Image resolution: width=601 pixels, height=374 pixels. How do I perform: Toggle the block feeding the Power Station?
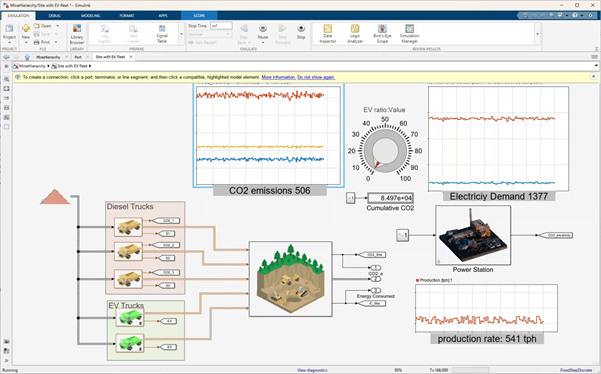point(402,235)
